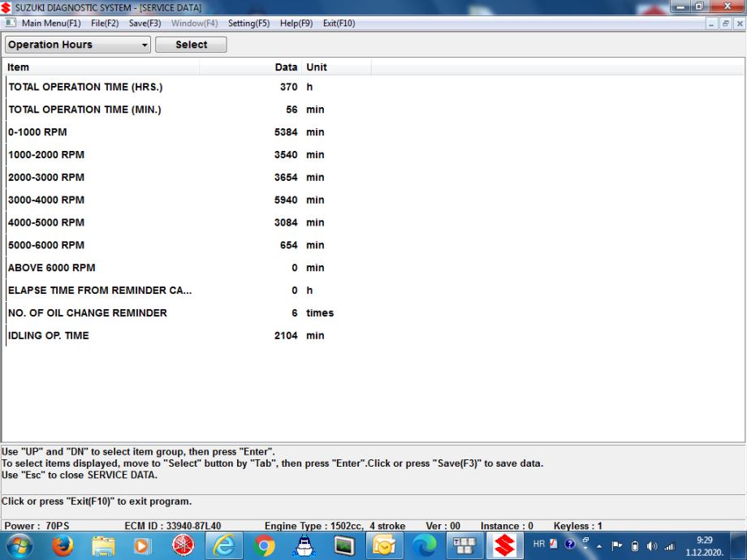
Task: Open the Outlook mail taskbar icon
Action: (x=384, y=545)
